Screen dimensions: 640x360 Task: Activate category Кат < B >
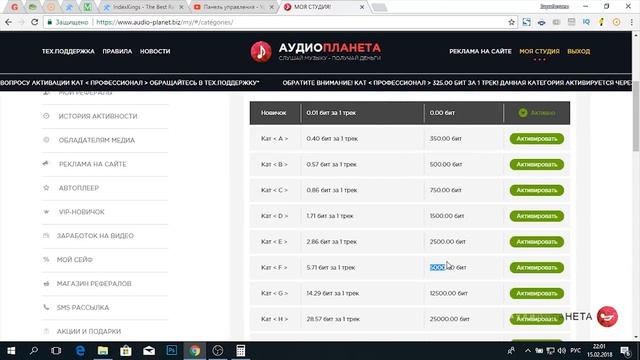point(536,164)
